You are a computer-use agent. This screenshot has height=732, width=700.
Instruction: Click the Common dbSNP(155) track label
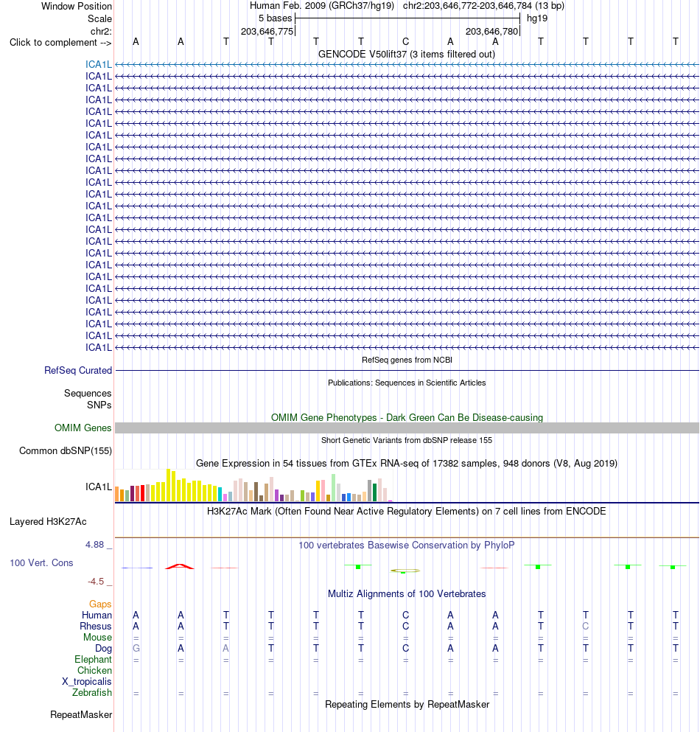click(66, 450)
